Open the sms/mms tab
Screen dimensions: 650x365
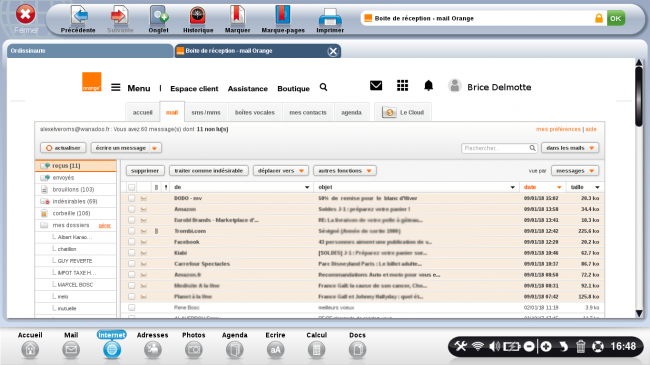pyautogui.click(x=206, y=112)
